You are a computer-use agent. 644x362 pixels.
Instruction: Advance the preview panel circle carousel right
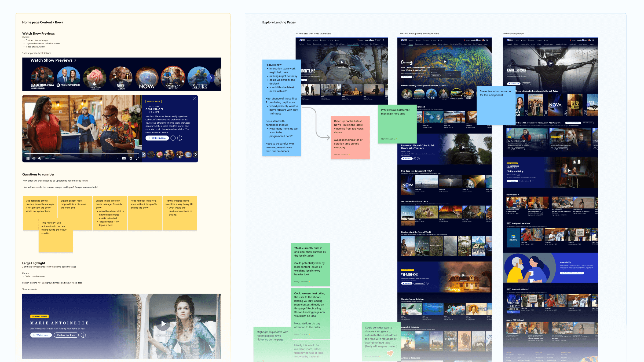click(196, 154)
